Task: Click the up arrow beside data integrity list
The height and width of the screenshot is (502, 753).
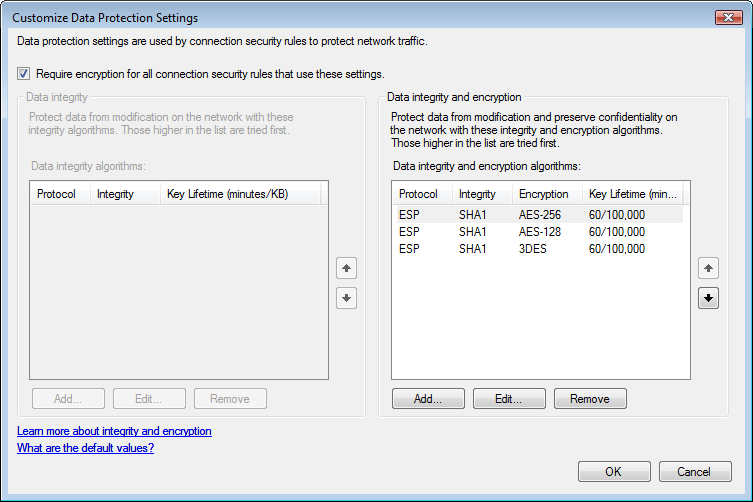Action: point(346,268)
